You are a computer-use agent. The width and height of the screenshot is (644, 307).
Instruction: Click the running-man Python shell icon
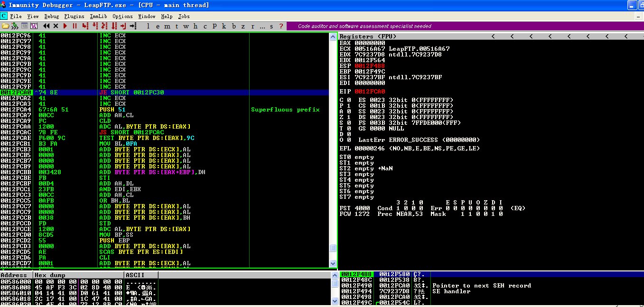click(15, 26)
